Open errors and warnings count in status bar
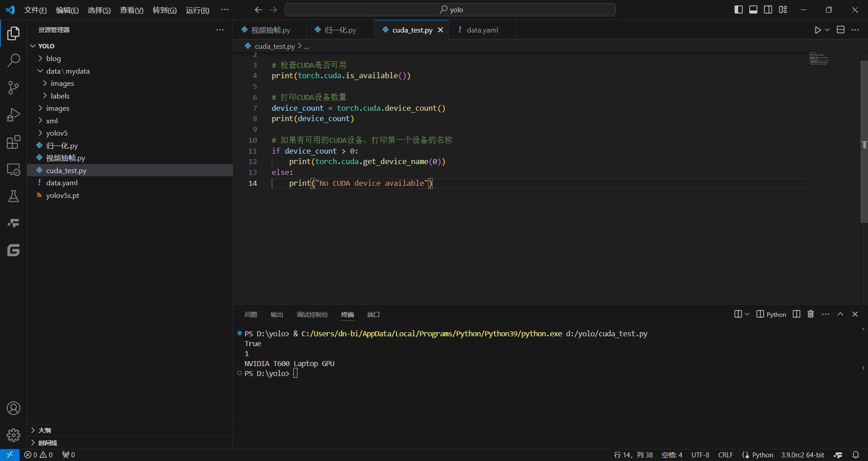868x461 pixels. (38, 455)
